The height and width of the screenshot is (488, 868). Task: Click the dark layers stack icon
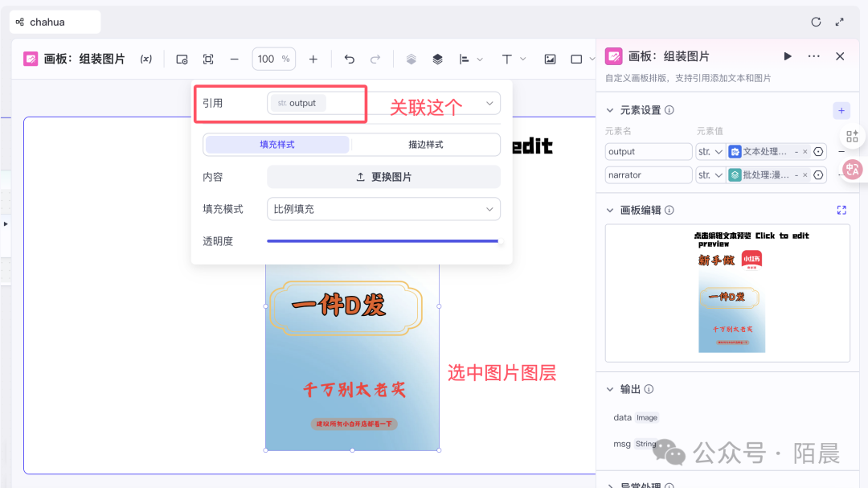[437, 59]
